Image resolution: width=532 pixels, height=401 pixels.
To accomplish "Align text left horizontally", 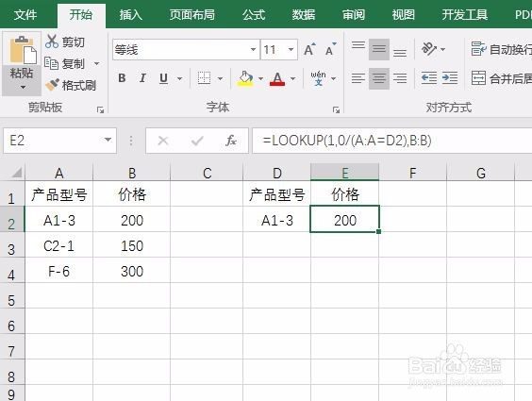I will point(358,78).
